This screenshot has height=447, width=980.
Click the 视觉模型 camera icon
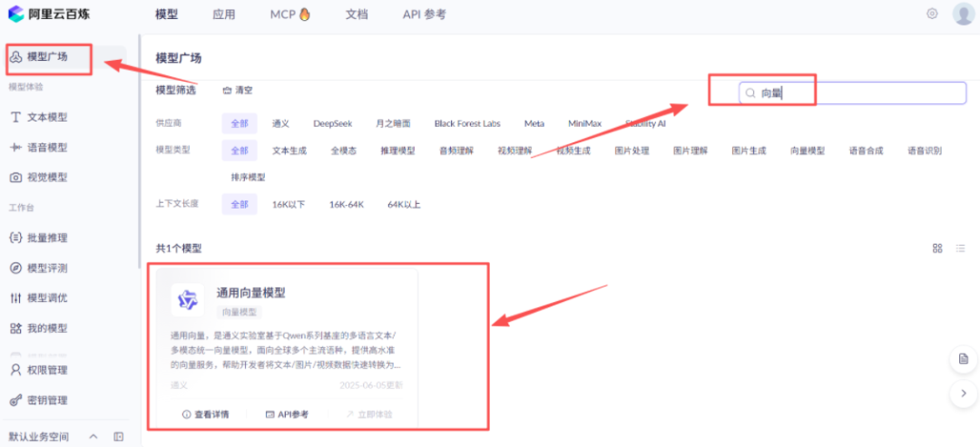pos(16,178)
